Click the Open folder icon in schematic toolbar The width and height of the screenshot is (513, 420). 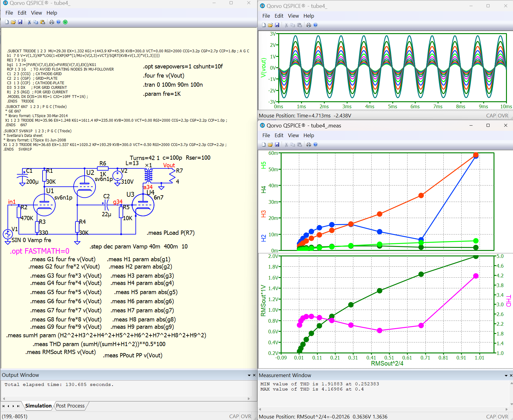pos(13,22)
